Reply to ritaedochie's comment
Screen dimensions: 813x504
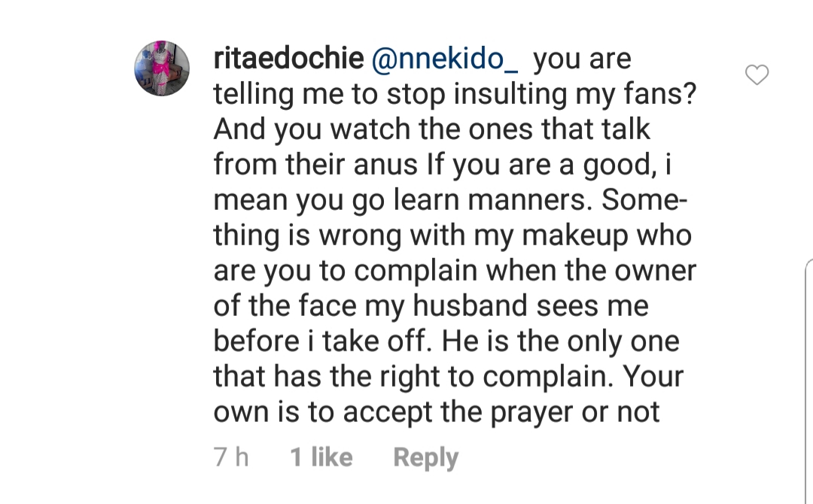click(425, 457)
